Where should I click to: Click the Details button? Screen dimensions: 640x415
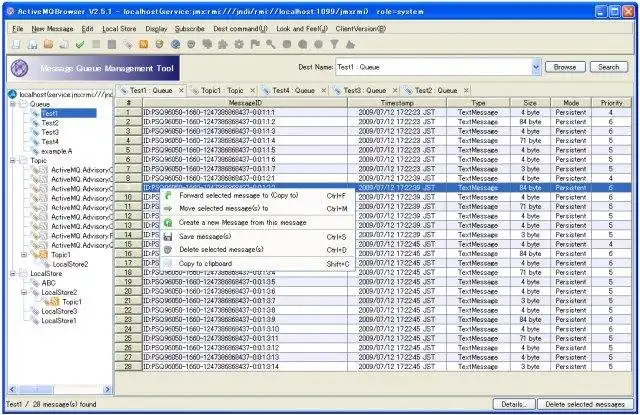pyautogui.click(x=513, y=404)
